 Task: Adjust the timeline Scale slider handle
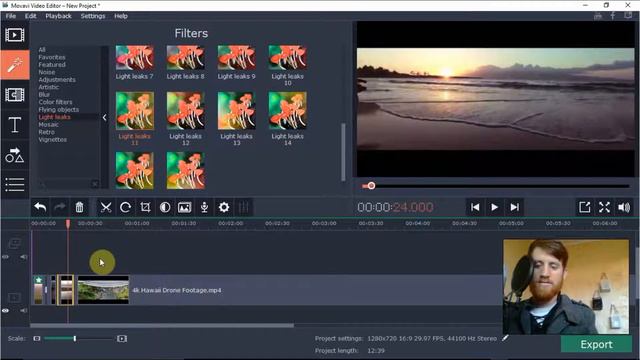coord(75,338)
